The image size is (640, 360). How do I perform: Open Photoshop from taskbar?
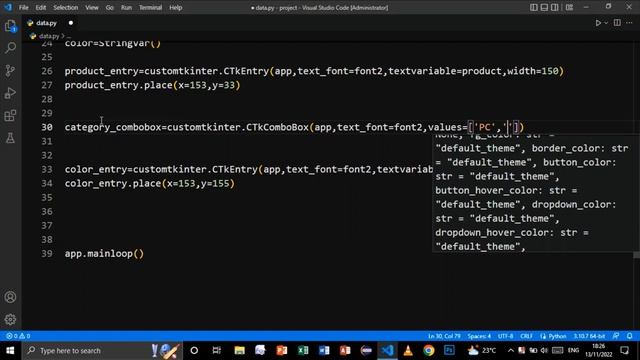click(x=449, y=351)
